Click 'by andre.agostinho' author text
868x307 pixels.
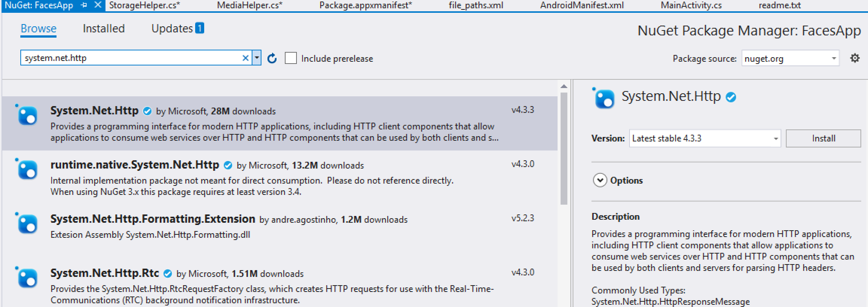click(298, 220)
